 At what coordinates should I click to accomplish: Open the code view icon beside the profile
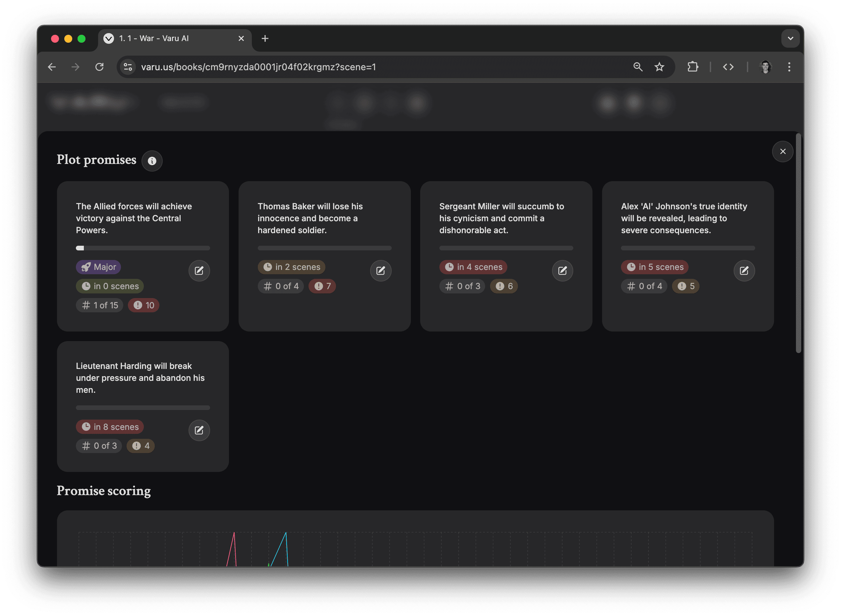[728, 67]
